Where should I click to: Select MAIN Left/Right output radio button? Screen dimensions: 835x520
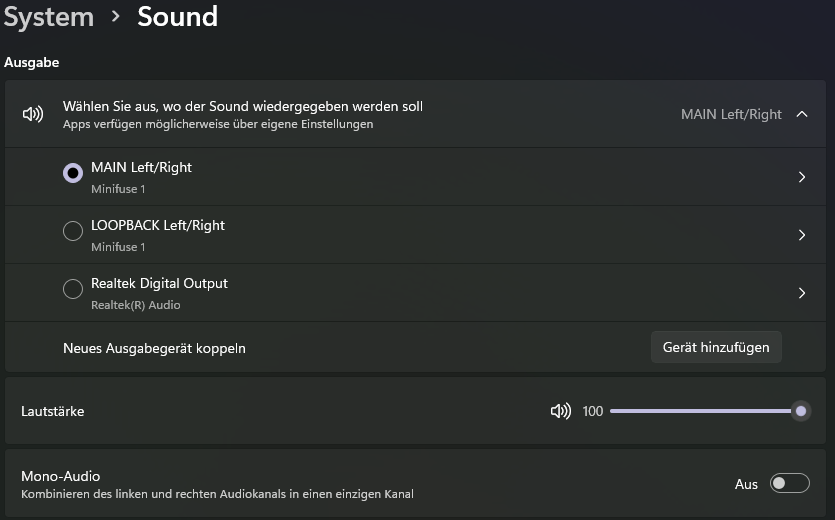pos(73,173)
